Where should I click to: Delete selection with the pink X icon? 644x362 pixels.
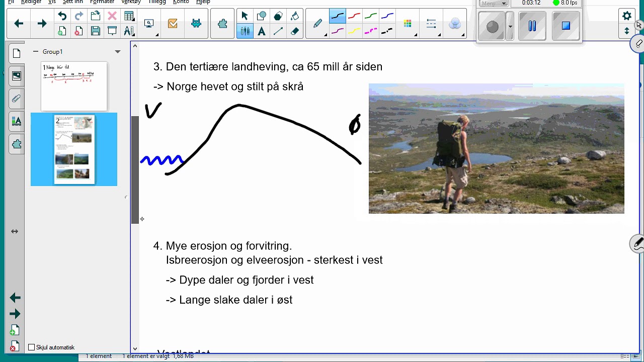coord(112,16)
